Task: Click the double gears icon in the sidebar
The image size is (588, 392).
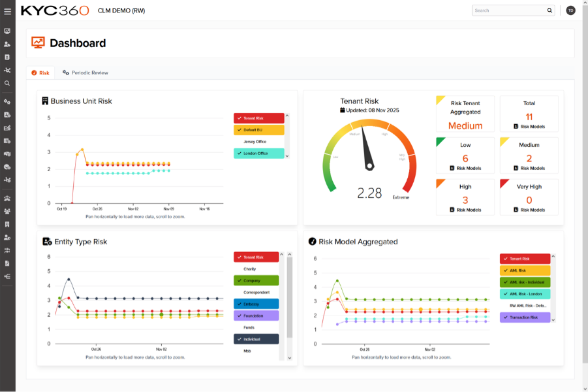Action: (x=7, y=102)
